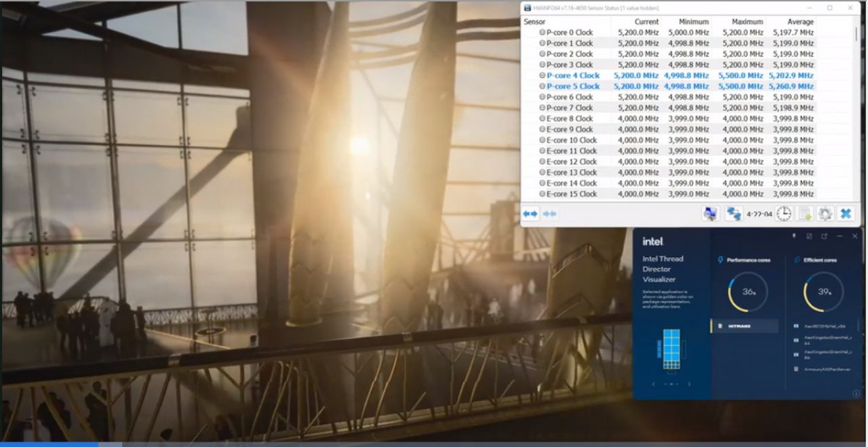Select the E-core 11 Clock row
The image size is (868, 447).
pos(669,151)
